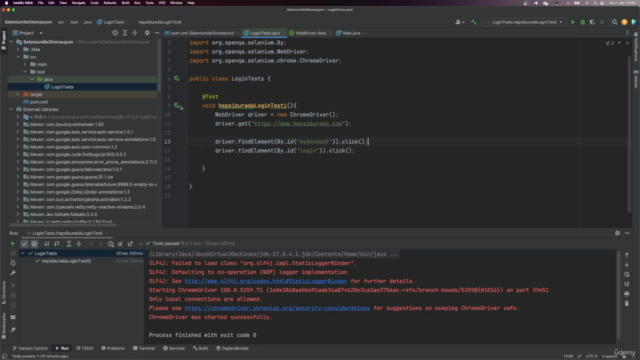
Task: Toggle Sort Alphabetically in Run toolbar
Action: point(47,244)
